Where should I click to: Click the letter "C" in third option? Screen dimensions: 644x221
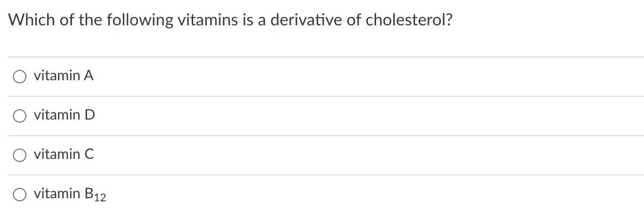click(89, 154)
